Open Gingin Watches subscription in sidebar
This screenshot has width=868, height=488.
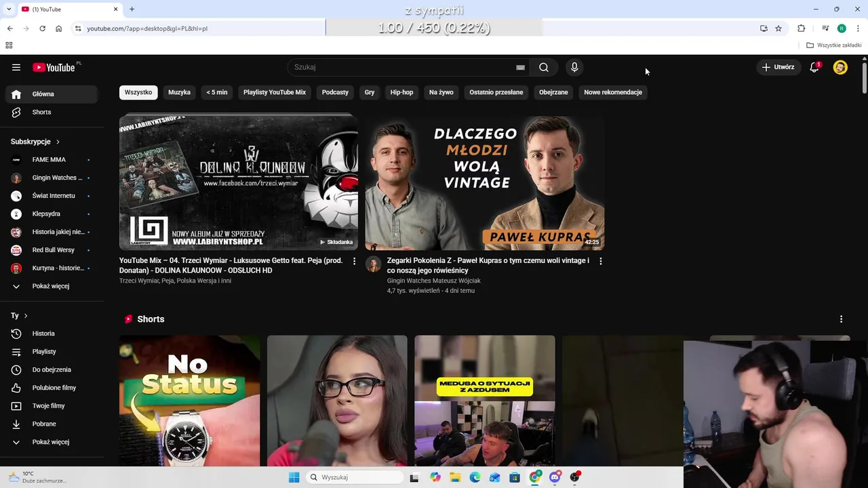52,178
